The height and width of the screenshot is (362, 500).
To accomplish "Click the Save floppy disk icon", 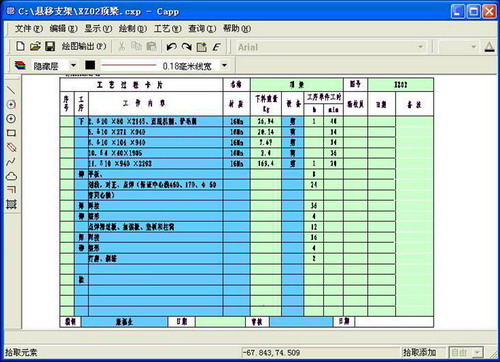I will [50, 46].
